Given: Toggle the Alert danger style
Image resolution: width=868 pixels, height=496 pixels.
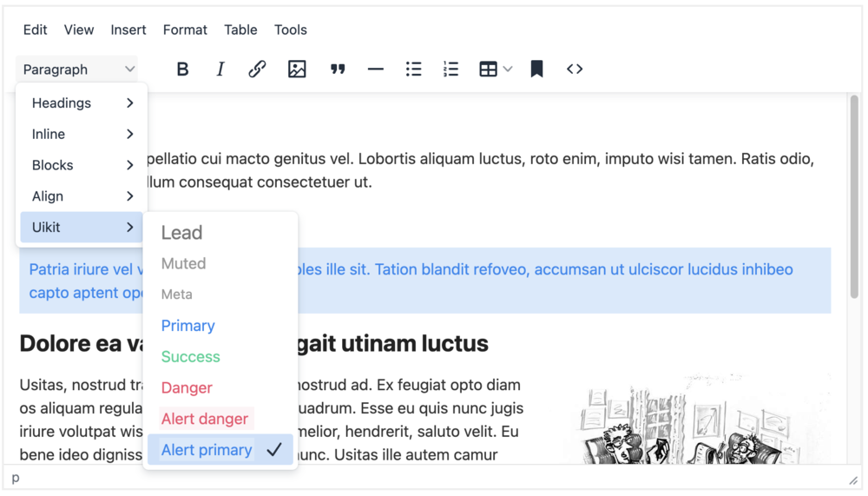Looking at the screenshot, I should coord(205,419).
